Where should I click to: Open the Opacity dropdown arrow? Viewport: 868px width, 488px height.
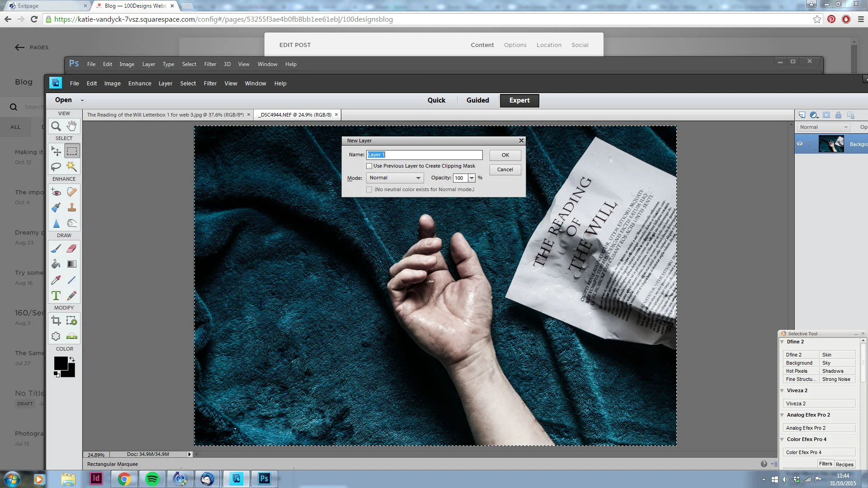pos(472,178)
